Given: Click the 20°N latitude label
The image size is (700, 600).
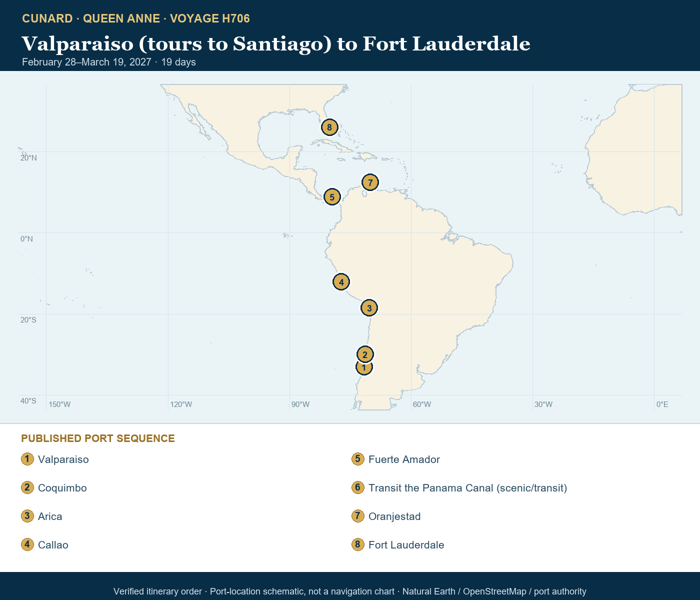Looking at the screenshot, I should [28, 158].
